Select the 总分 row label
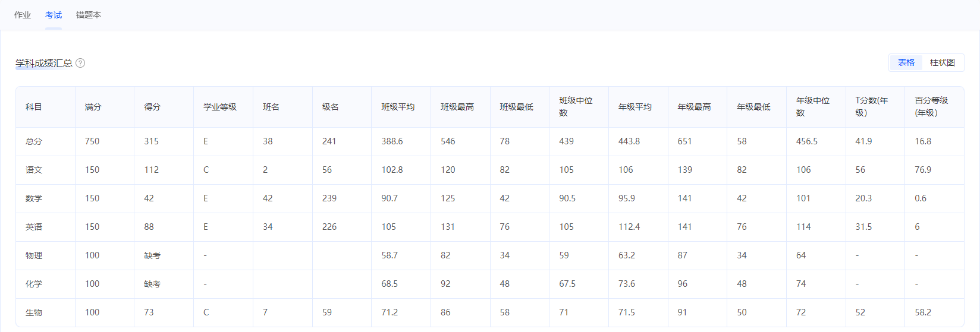This screenshot has width=980, height=332. [34, 141]
